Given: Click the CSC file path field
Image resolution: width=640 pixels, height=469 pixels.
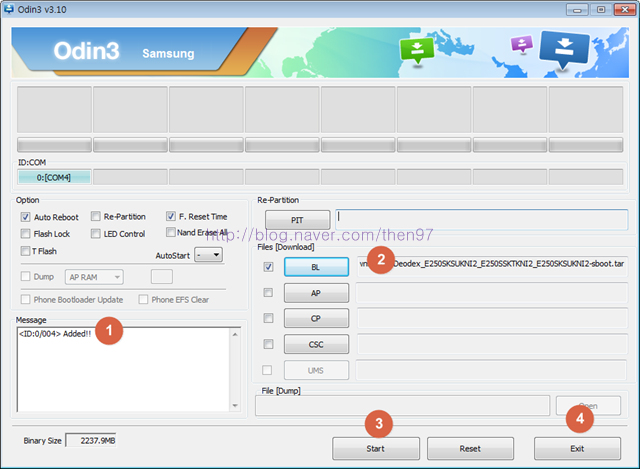Looking at the screenshot, I should (x=492, y=344).
